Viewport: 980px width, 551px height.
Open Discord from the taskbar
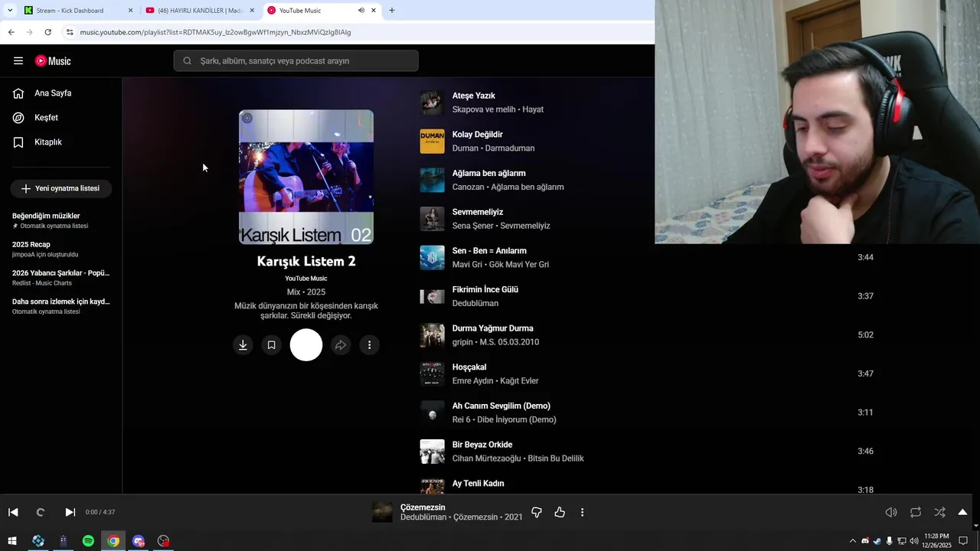pos(139,541)
